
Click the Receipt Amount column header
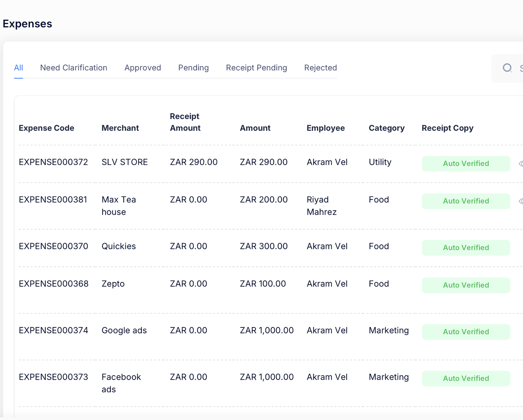[185, 122]
